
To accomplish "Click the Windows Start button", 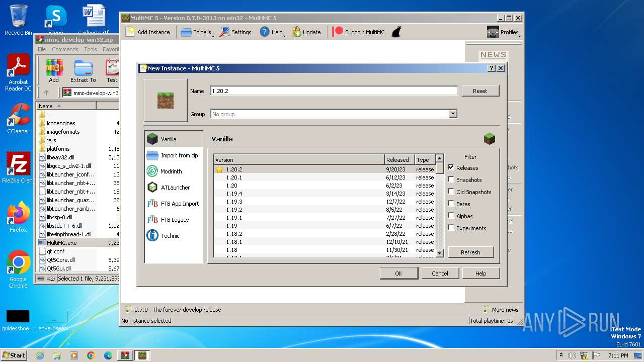I will [x=14, y=355].
